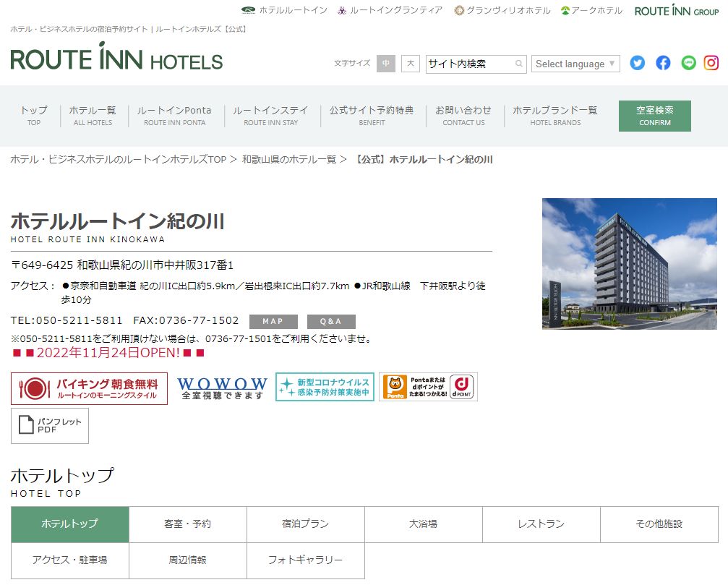The image size is (728, 585).
Task: Open ルートイングランティア brand link
Action: pos(390,10)
